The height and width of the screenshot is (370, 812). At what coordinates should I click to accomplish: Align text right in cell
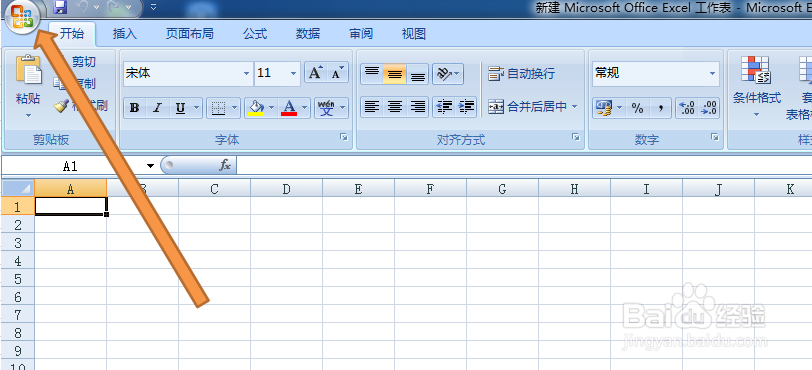tap(417, 107)
